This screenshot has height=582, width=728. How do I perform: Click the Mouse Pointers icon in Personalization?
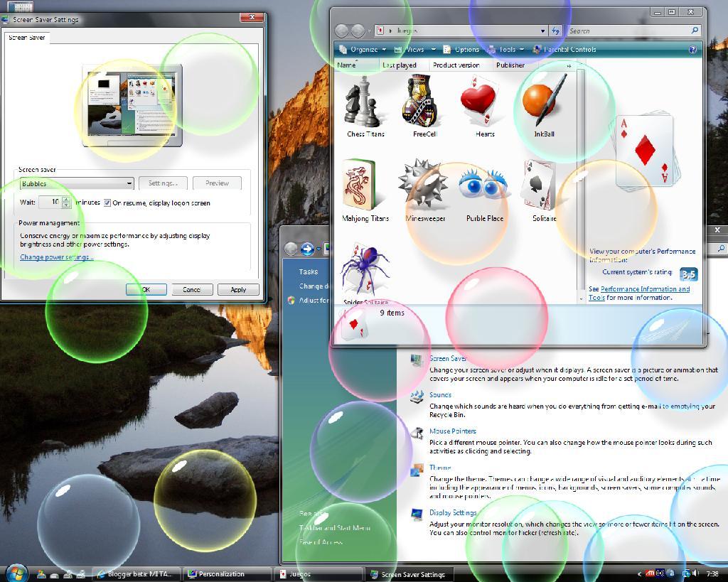tap(417, 433)
